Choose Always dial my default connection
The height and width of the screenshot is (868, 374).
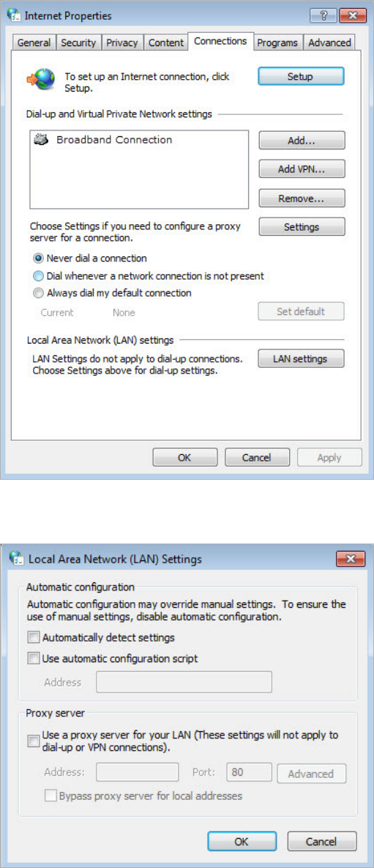[38, 293]
